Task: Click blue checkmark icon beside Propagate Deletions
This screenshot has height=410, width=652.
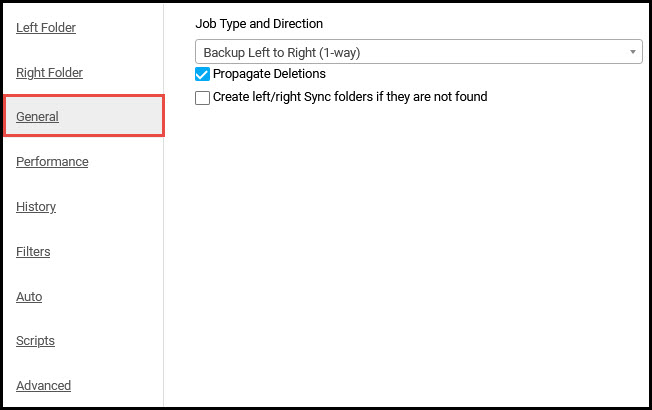Action: pyautogui.click(x=202, y=74)
